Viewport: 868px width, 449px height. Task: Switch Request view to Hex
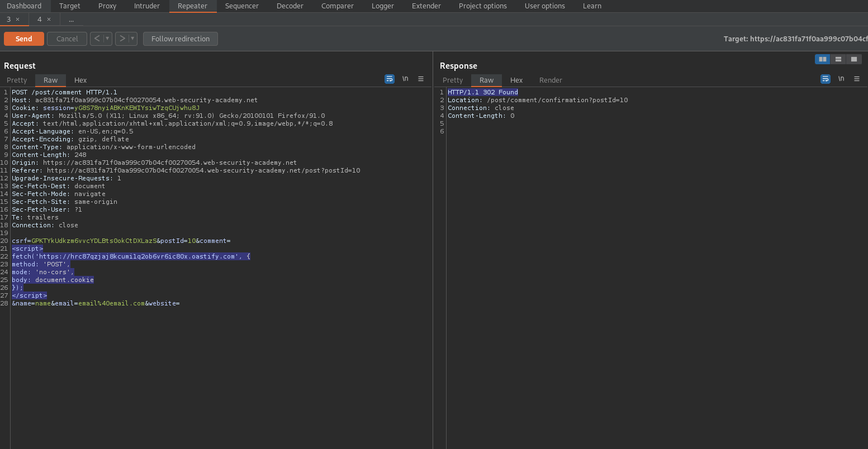click(x=80, y=80)
